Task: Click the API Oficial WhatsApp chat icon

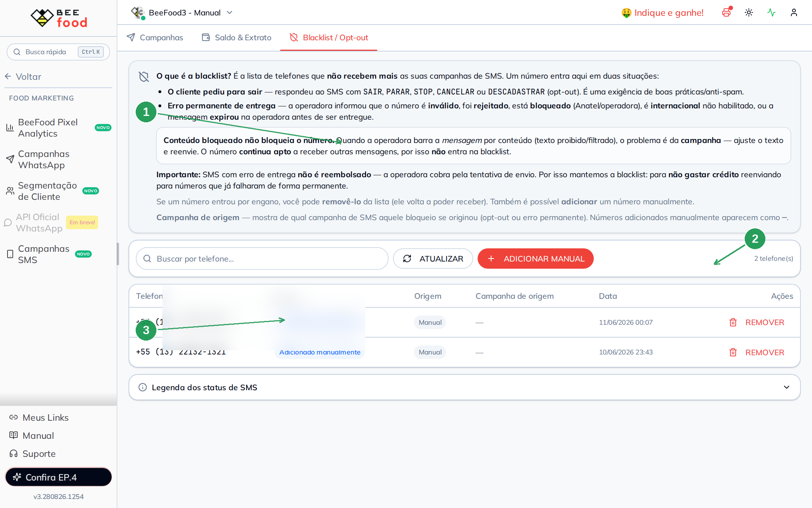Action: (8, 222)
